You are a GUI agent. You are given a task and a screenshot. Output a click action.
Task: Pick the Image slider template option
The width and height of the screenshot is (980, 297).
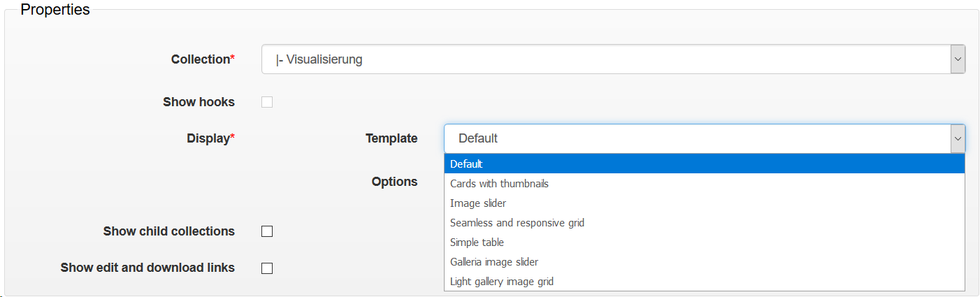point(478,203)
